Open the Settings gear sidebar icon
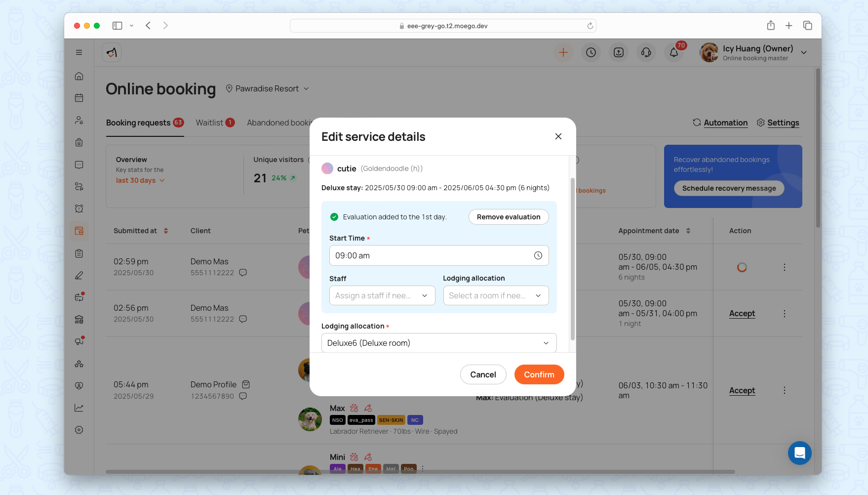 coord(79,430)
